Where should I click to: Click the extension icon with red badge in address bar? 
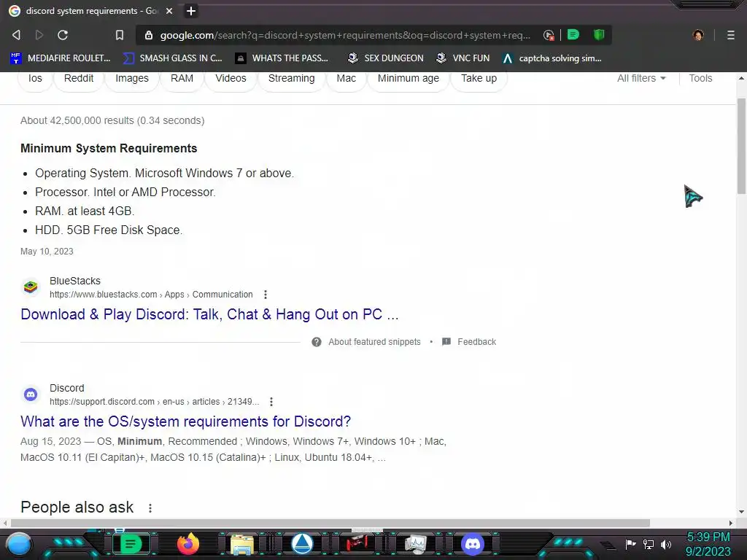tap(549, 35)
